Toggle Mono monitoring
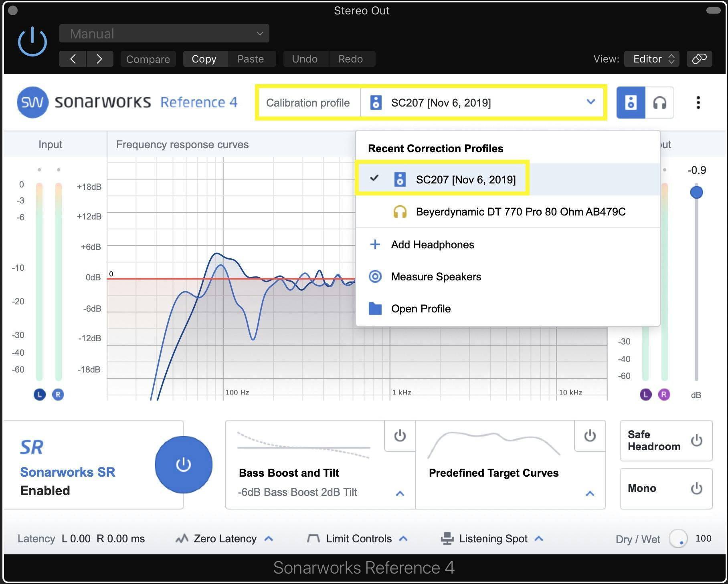Screen dimensions: 728x584 point(696,488)
